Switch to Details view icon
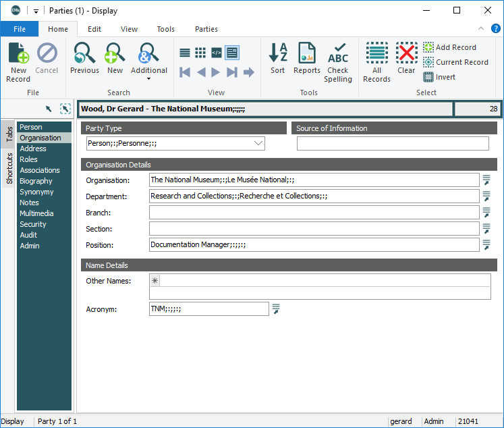The height and width of the screenshot is (428, 504). click(231, 53)
